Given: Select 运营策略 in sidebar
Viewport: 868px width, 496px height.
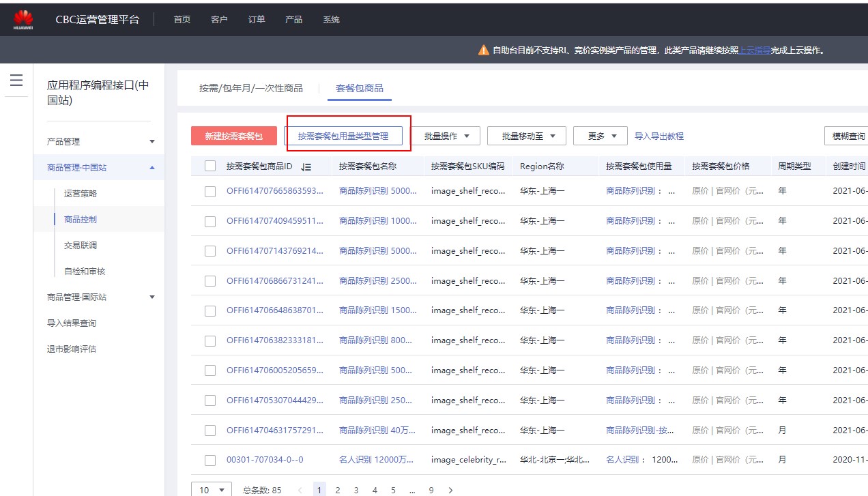Looking at the screenshot, I should pos(81,193).
